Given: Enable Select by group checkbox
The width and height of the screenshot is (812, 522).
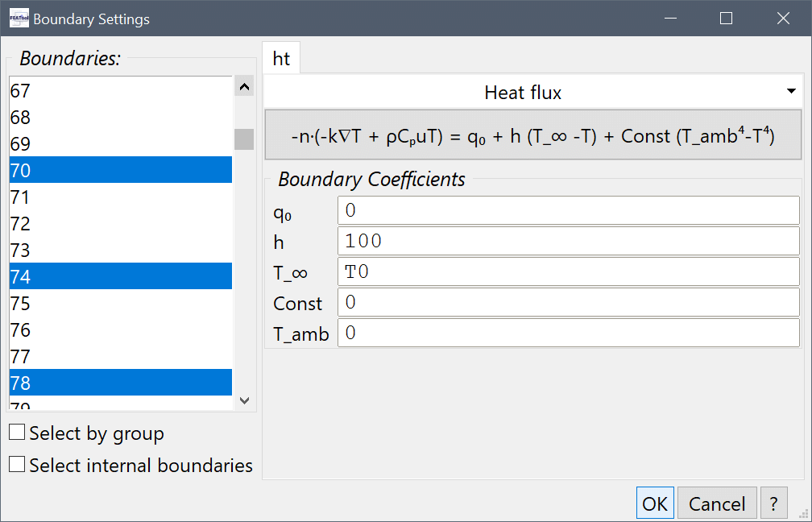Looking at the screenshot, I should pyautogui.click(x=17, y=433).
